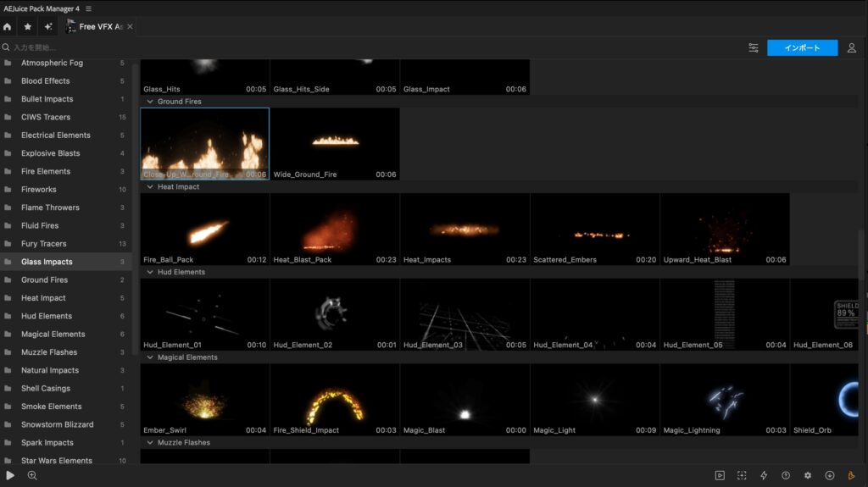Select the Glass Impacts category
Viewport: 868px width, 487px height.
(65, 262)
